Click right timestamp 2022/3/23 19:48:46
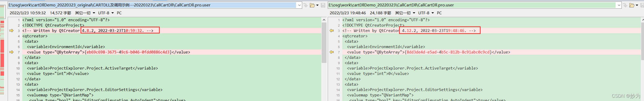Image resolution: width=644 pixels, height=101 pixels. pos(348,13)
